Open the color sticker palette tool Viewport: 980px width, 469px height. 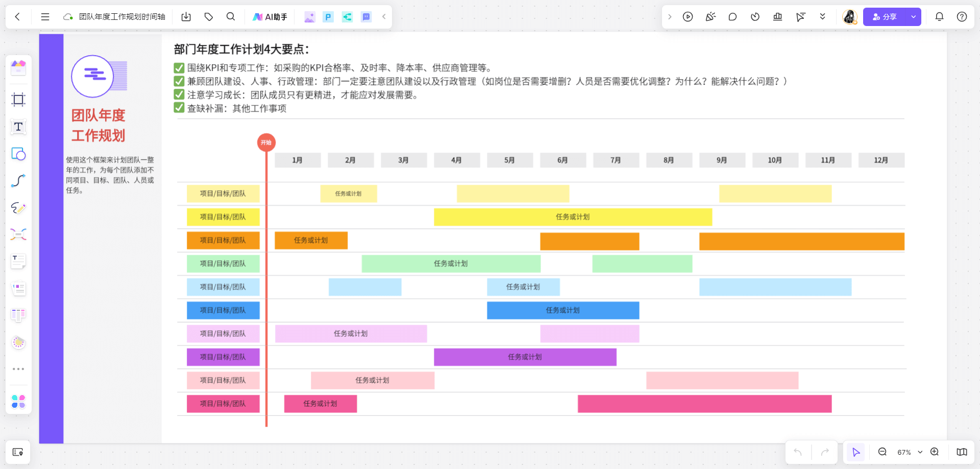click(x=18, y=342)
